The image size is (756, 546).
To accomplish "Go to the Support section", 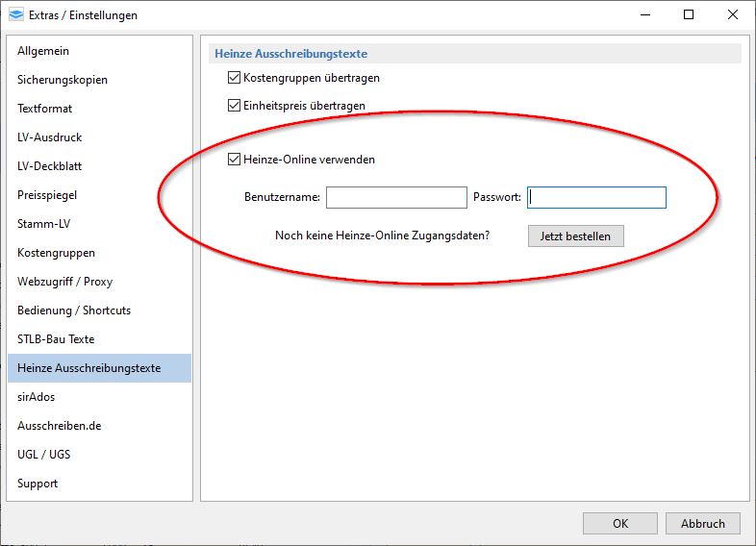I will [x=99, y=484].
